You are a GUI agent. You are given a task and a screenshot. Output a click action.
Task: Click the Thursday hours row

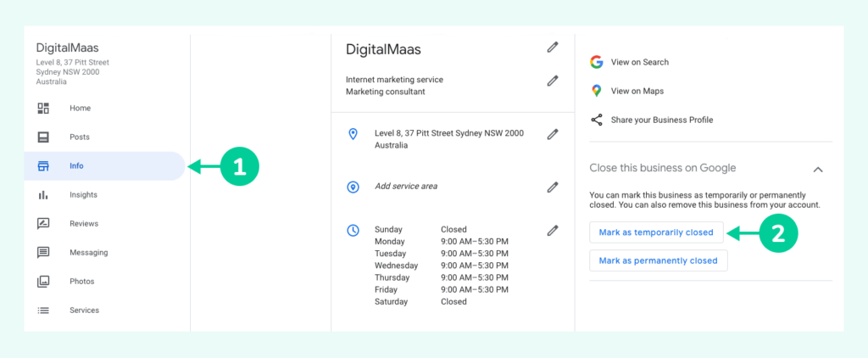(x=441, y=277)
